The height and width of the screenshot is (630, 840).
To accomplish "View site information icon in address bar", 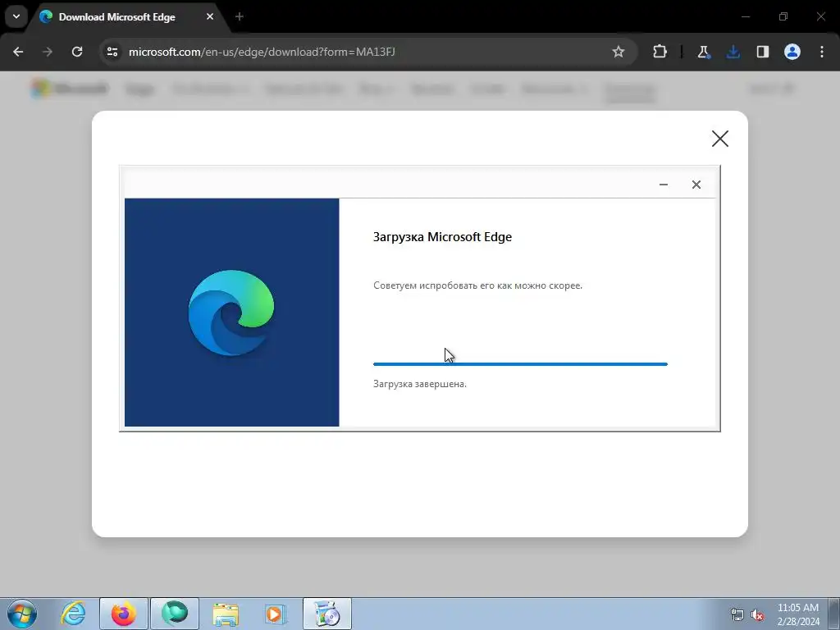I will coord(112,52).
